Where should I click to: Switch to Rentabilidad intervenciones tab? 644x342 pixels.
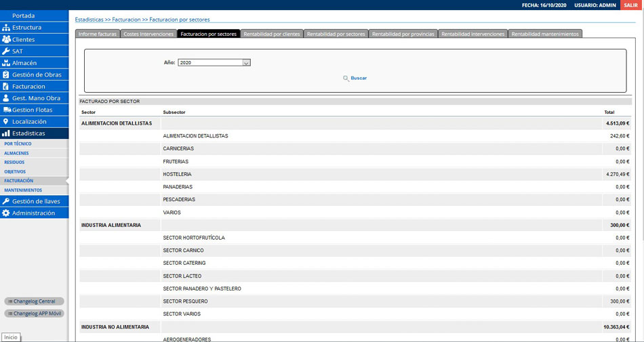(472, 34)
